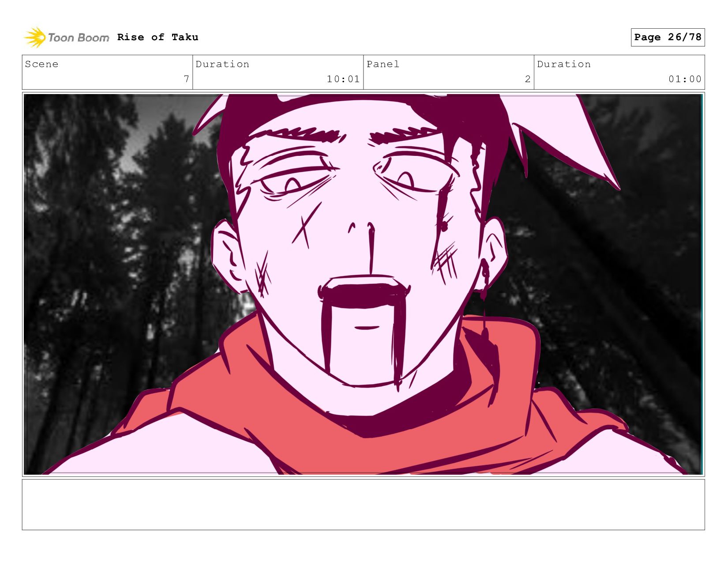Click the empty notes box below panel
Image resolution: width=728 pixels, height=563 pixels.
[x=363, y=505]
